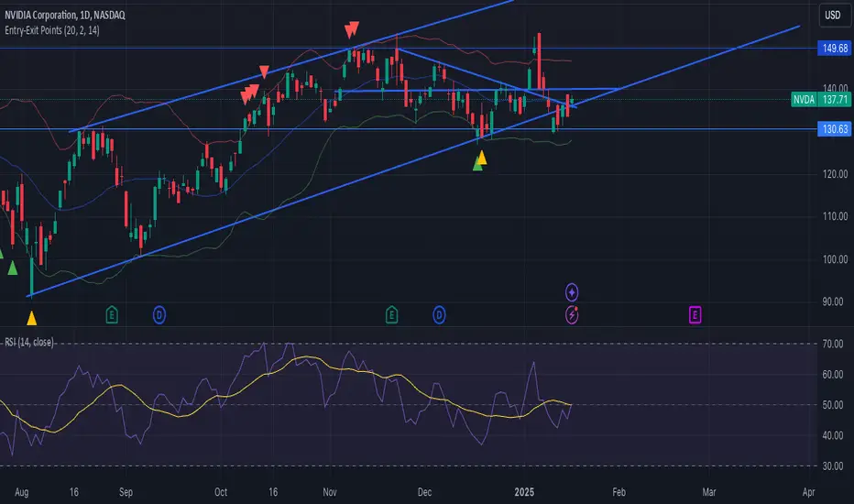This screenshot has height=504, width=854.
Task: Click the RSI 40.00 axis label
Action: tap(833, 435)
